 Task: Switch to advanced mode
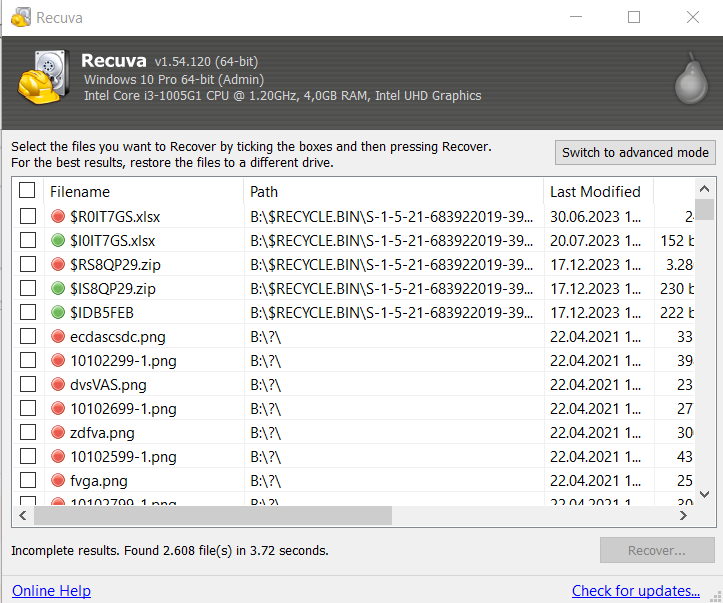point(635,153)
